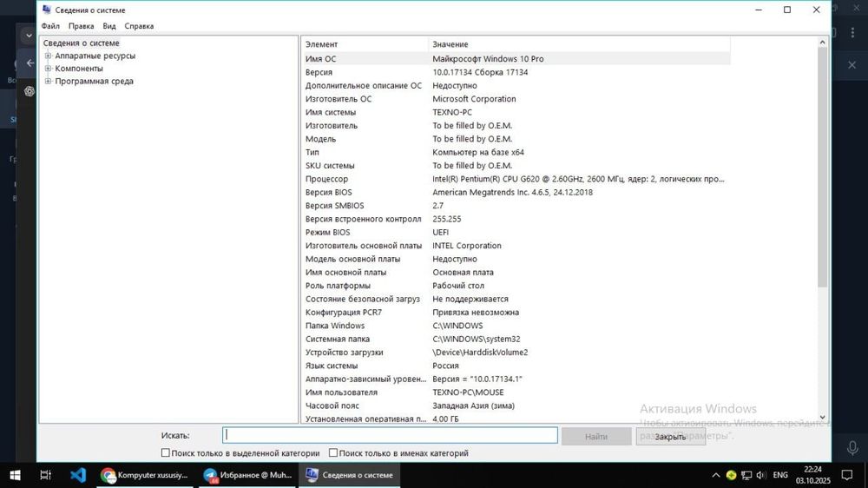Image resolution: width=868 pixels, height=488 pixels.
Task: Click '\Device\HarddiskVolume2' value
Action: click(480, 353)
